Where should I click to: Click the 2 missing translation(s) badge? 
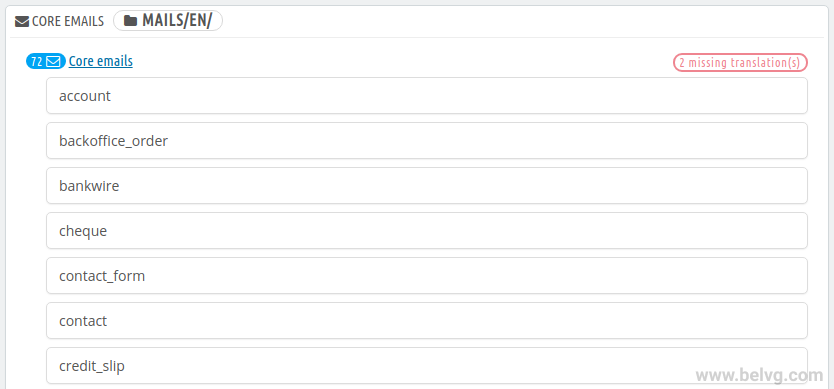(740, 63)
